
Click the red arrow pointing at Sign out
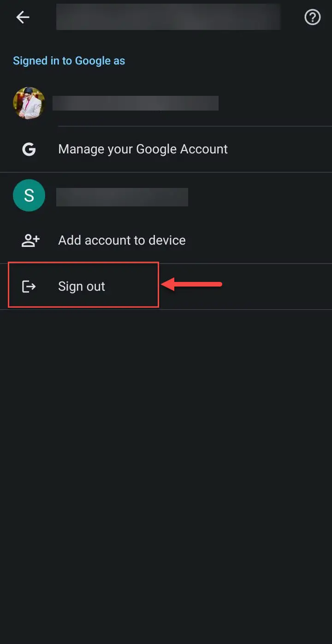tap(191, 285)
